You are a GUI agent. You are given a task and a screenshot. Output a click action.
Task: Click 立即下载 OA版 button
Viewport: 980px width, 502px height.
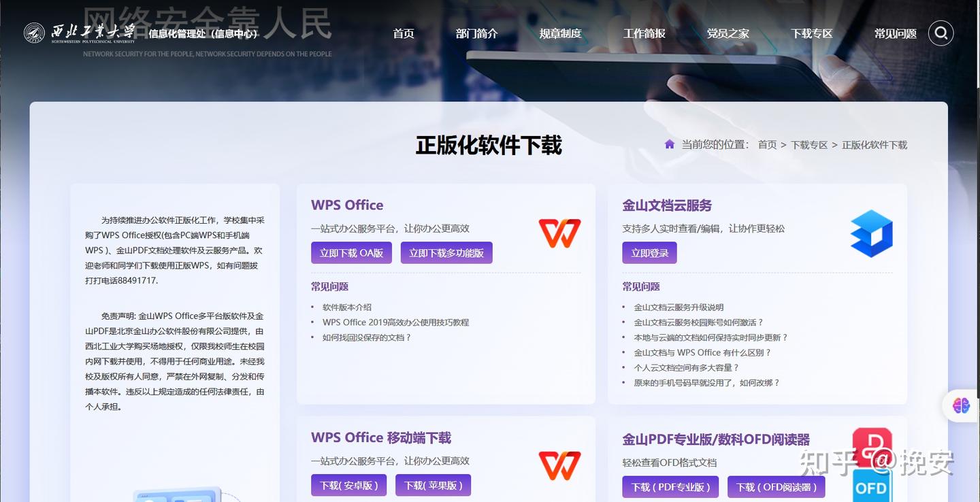point(351,252)
